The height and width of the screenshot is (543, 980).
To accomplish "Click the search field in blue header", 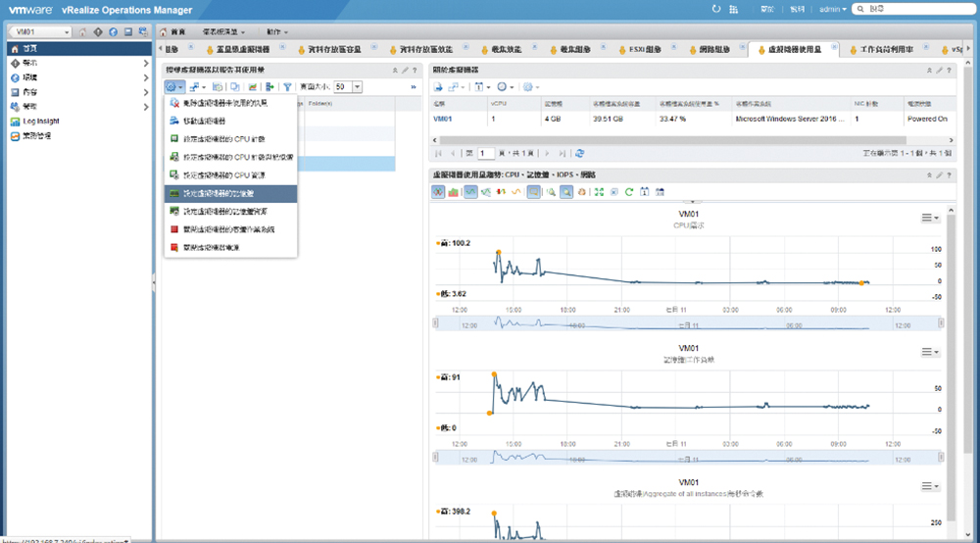I will point(914,9).
